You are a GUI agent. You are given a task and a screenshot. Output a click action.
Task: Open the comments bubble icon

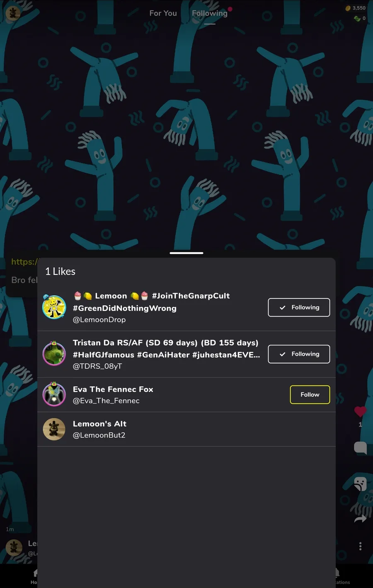(x=360, y=448)
